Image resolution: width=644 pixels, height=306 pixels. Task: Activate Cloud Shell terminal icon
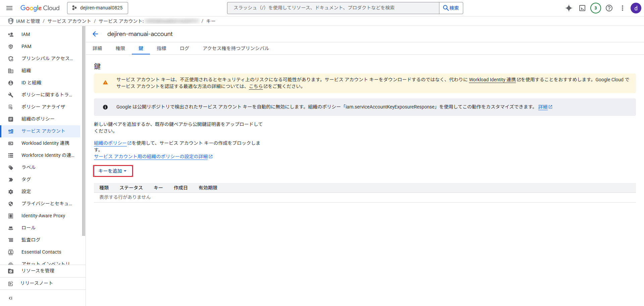(582, 8)
